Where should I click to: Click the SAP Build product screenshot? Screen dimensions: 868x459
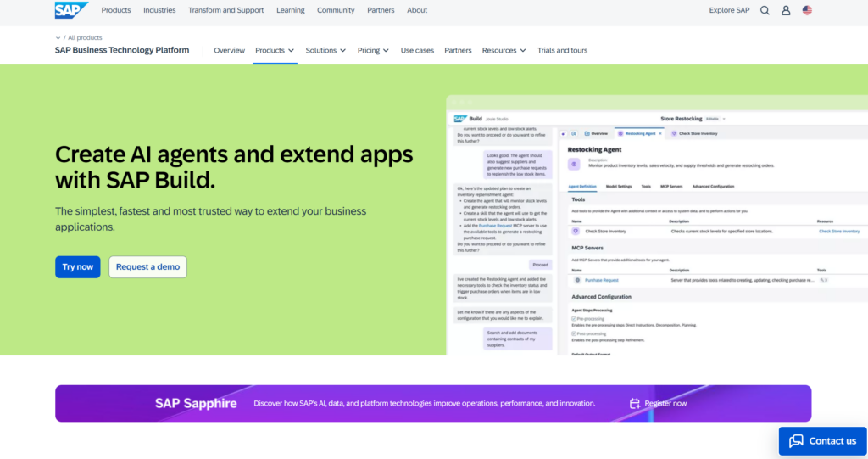[657, 229]
